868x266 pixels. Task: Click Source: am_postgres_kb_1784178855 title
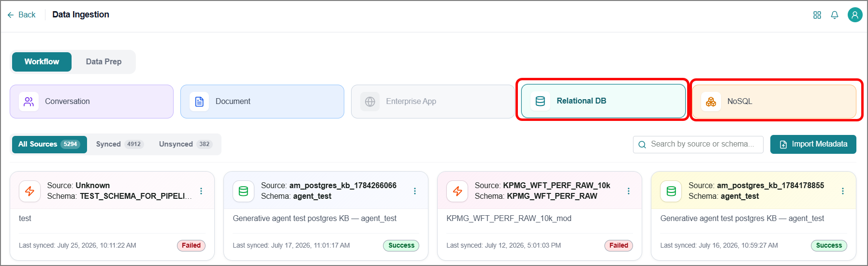tap(756, 186)
